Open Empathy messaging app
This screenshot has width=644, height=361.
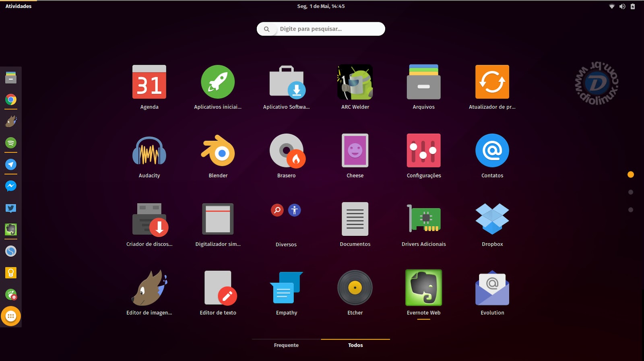pyautogui.click(x=287, y=288)
